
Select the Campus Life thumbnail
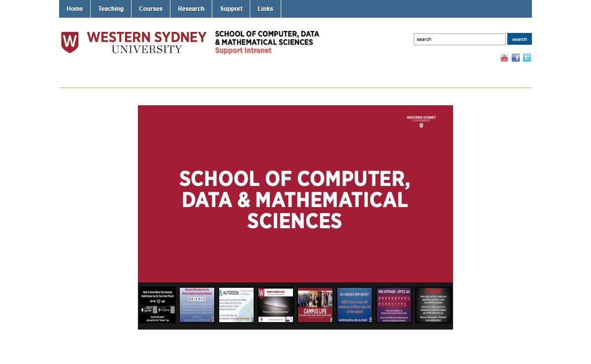pyautogui.click(x=315, y=305)
